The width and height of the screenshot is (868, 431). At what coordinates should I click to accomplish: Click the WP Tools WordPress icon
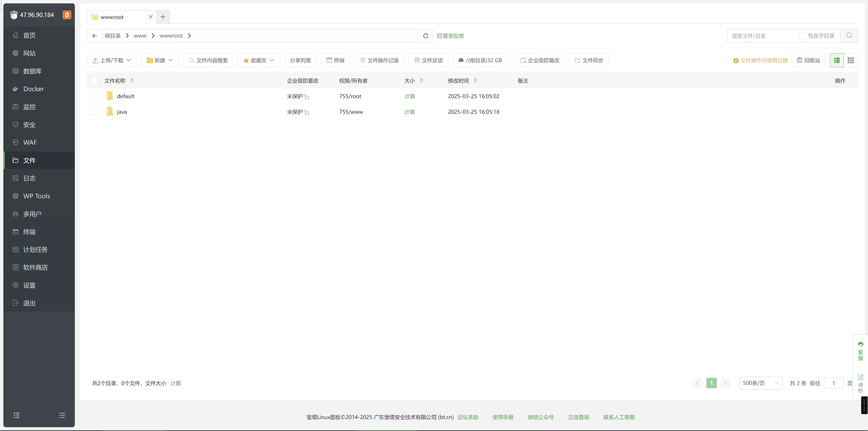[x=16, y=196]
